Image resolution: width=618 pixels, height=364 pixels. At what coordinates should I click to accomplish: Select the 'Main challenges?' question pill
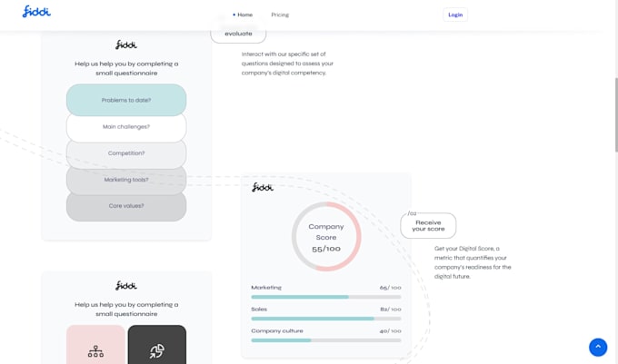coord(126,127)
